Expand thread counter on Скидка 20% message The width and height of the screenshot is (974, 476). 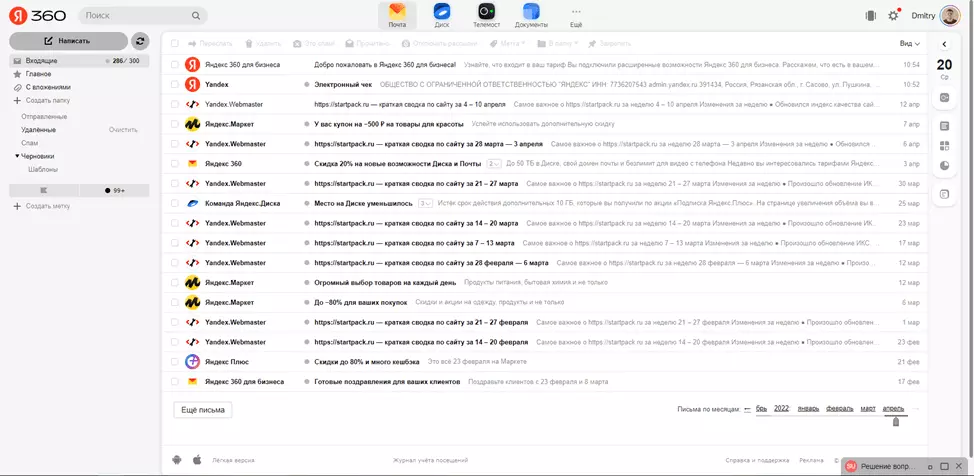click(x=493, y=163)
